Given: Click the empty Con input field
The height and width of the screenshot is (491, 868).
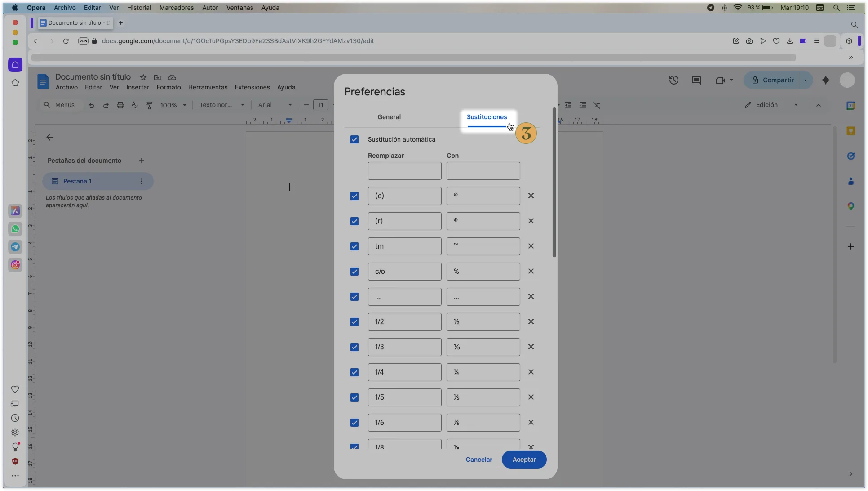Looking at the screenshot, I should [483, 171].
